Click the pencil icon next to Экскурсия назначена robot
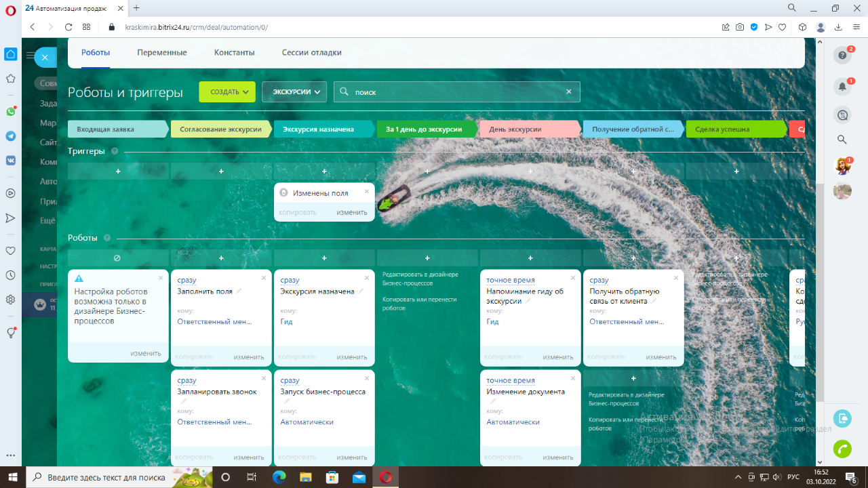 pyautogui.click(x=361, y=291)
